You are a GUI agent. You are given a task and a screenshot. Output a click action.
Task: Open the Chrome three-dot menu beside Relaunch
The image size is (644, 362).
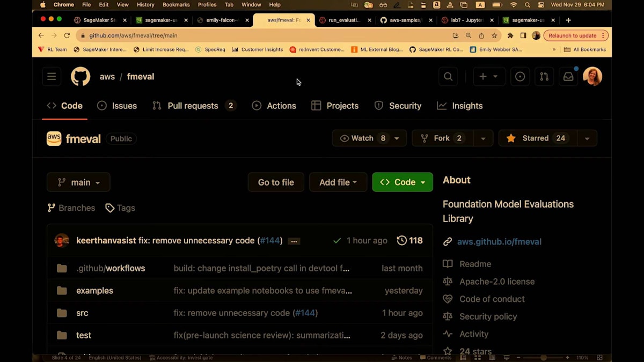pos(603,35)
